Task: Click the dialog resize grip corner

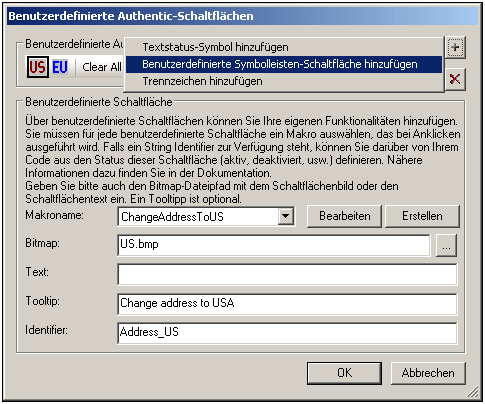Action: (473, 393)
